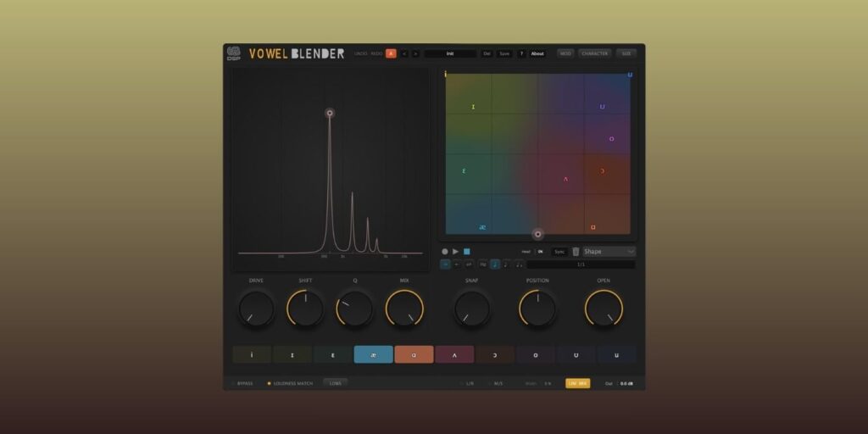Click the ɛ vowel on the XY pad
Viewport: 868px width, 434px height.
(x=464, y=170)
